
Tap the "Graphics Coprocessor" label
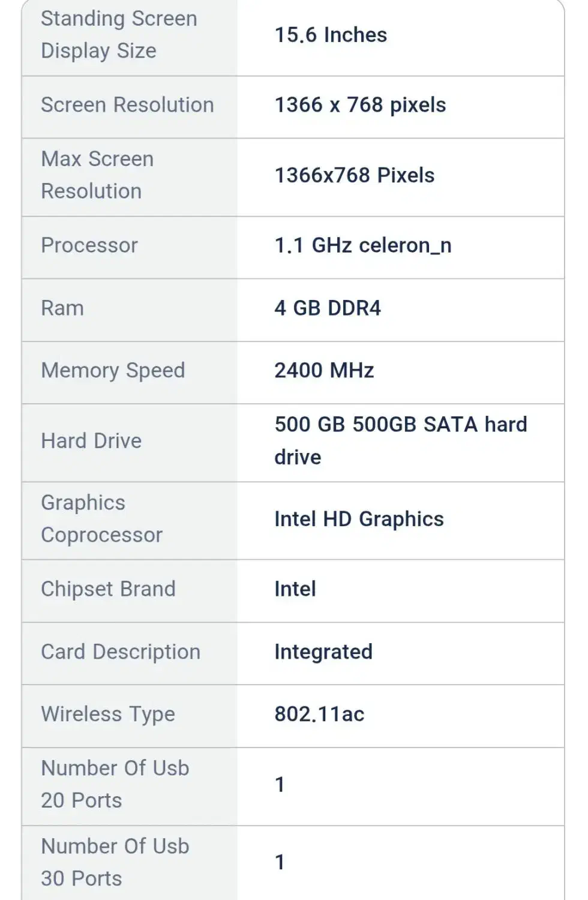[101, 519]
